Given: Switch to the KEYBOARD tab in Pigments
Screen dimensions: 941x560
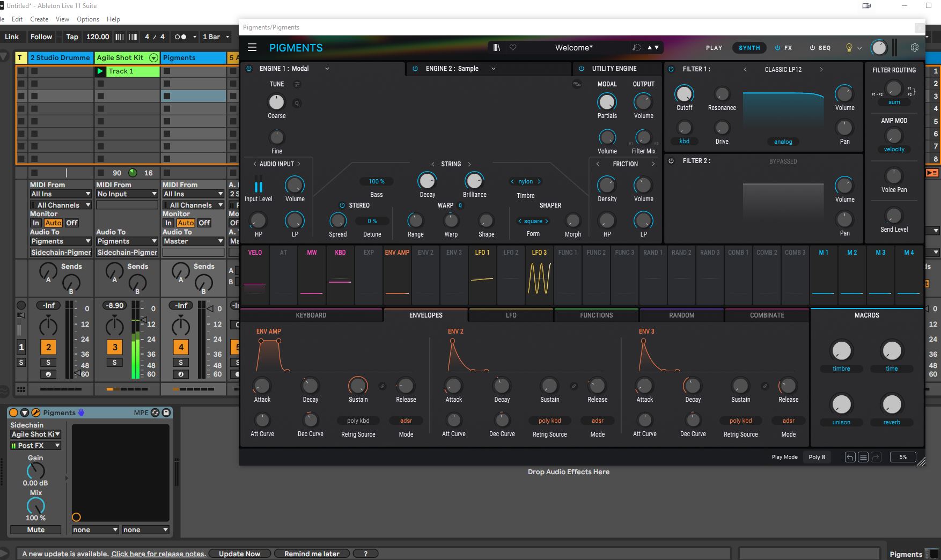Looking at the screenshot, I should [x=311, y=315].
